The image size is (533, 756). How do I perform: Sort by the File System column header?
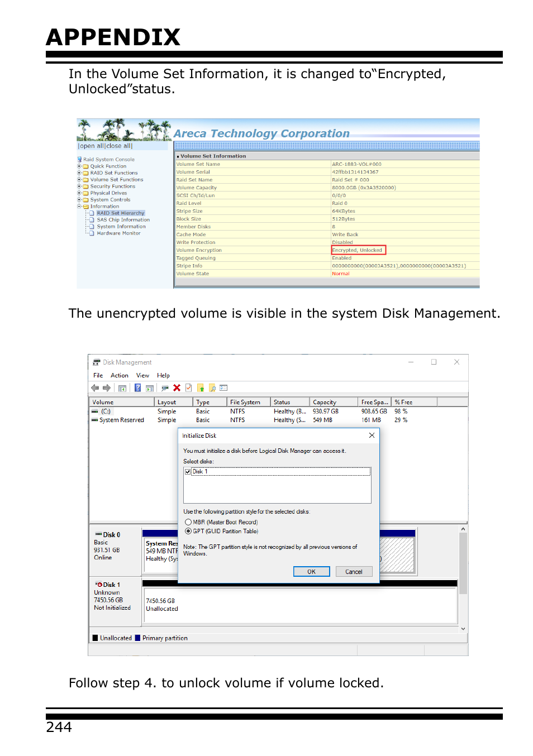(x=249, y=403)
